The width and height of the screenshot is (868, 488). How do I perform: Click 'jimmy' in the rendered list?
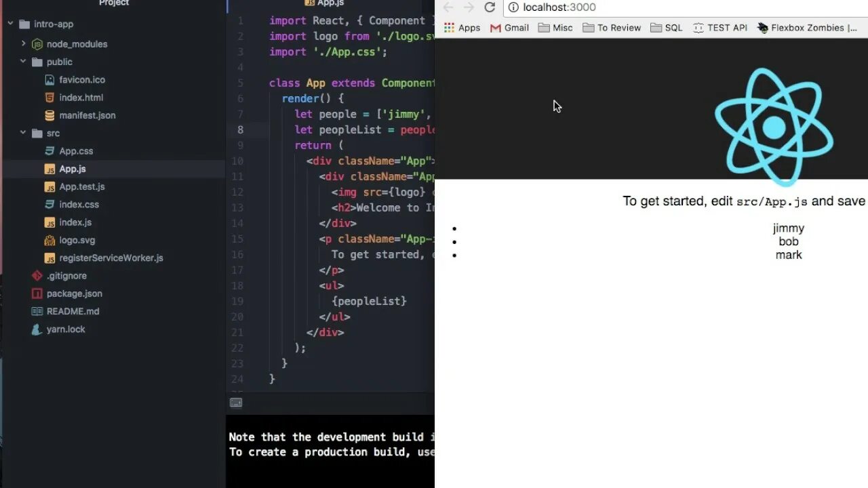789,228
